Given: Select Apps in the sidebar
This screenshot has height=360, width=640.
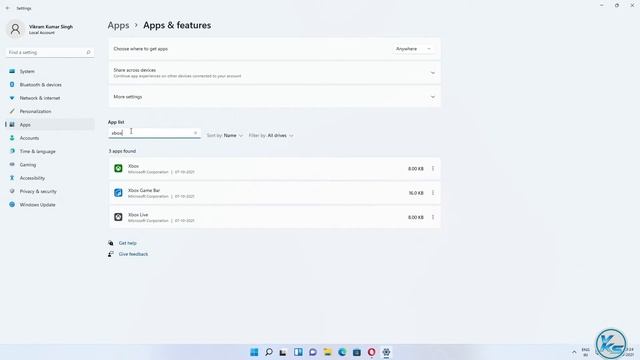Looking at the screenshot, I should coord(49,125).
